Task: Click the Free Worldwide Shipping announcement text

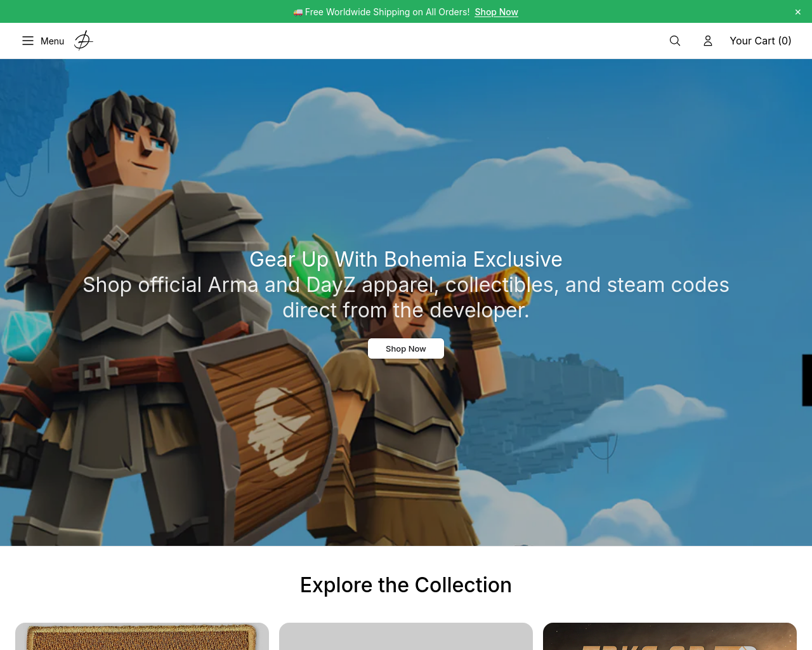Action: pos(387,12)
